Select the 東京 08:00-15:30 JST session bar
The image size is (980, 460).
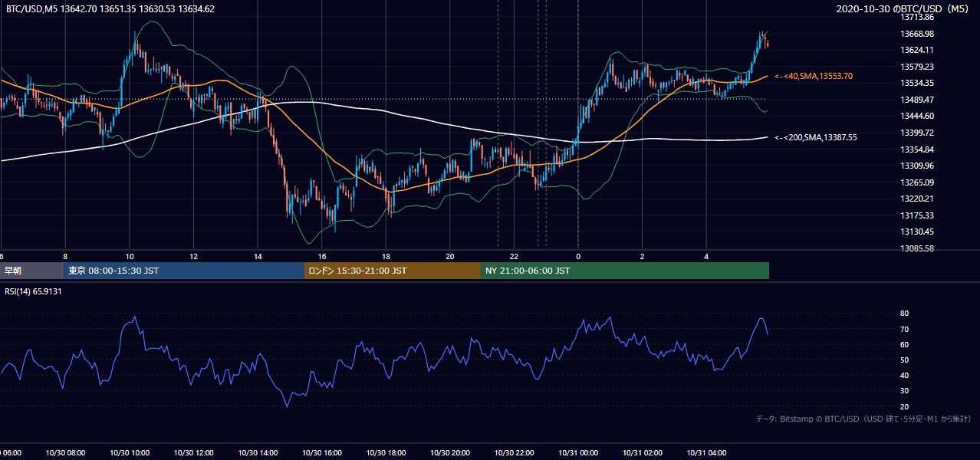184,271
